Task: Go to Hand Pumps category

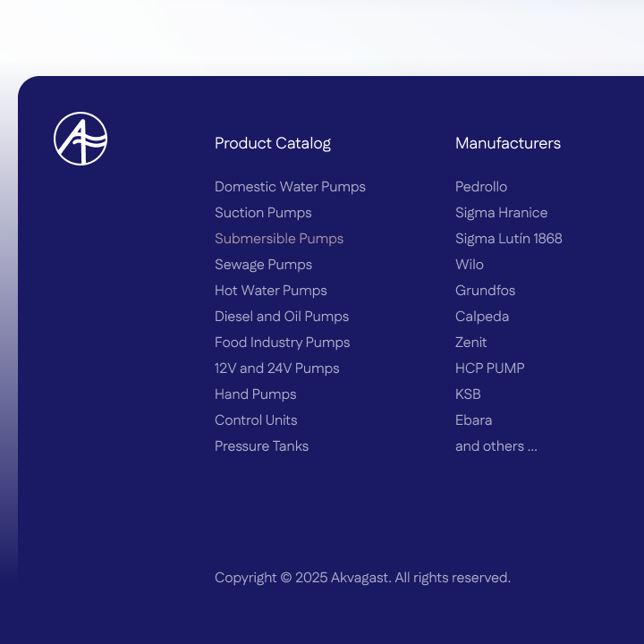Action: click(x=255, y=394)
